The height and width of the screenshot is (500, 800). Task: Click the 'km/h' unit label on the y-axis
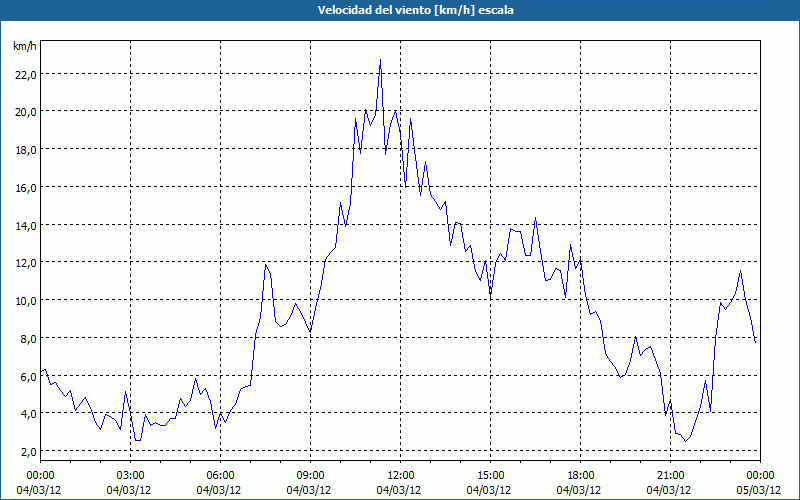pos(25,46)
